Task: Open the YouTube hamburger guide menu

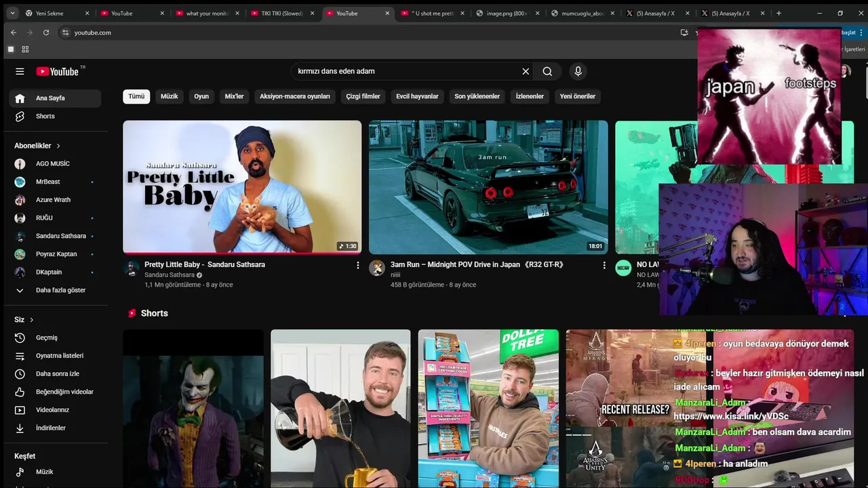Action: point(20,71)
